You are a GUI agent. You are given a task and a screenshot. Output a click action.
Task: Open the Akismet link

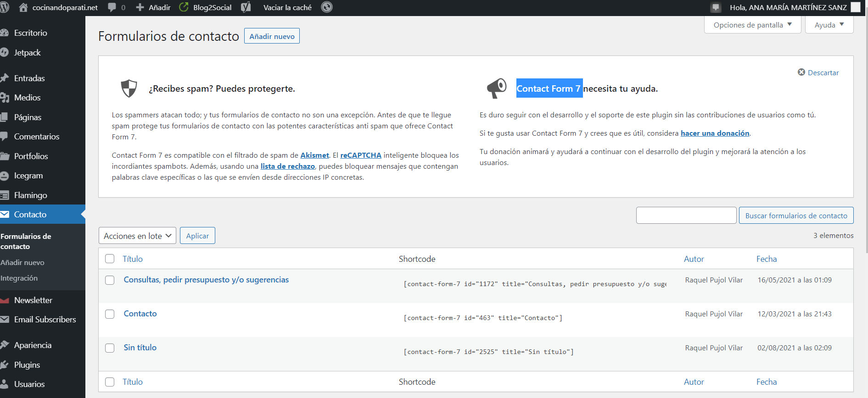[x=315, y=155]
